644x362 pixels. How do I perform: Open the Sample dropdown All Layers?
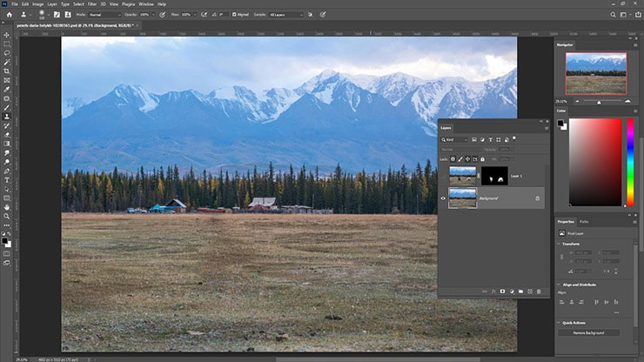pos(285,15)
